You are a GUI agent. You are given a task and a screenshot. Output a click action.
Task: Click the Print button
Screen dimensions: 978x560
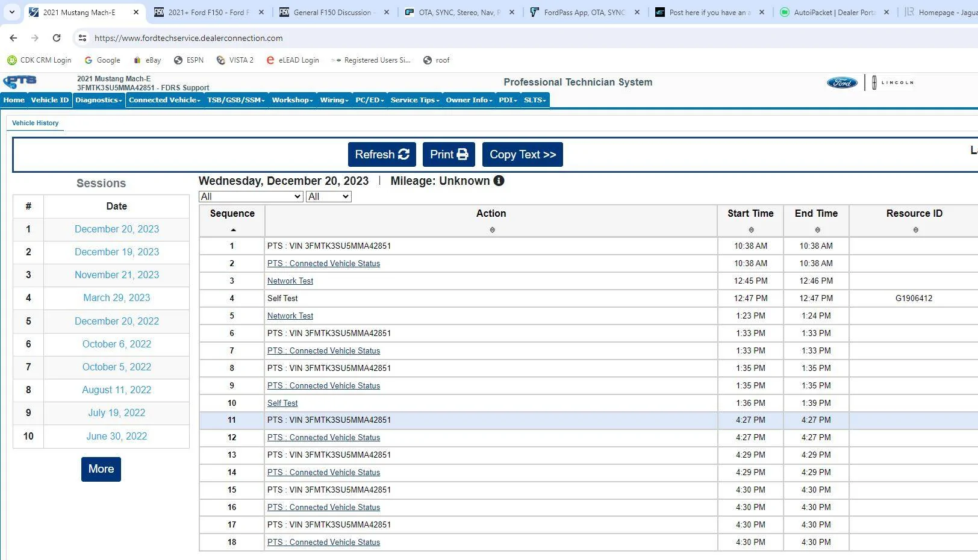tap(449, 155)
